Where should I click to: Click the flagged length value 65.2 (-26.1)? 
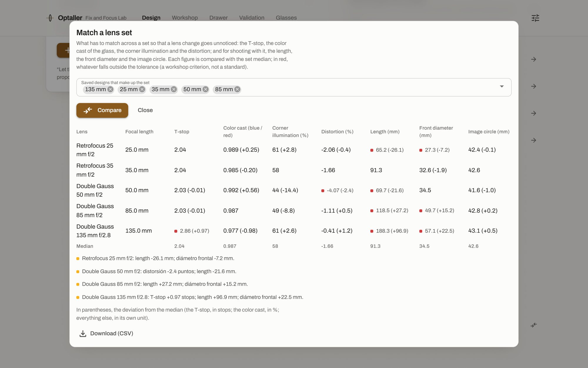tap(387, 150)
